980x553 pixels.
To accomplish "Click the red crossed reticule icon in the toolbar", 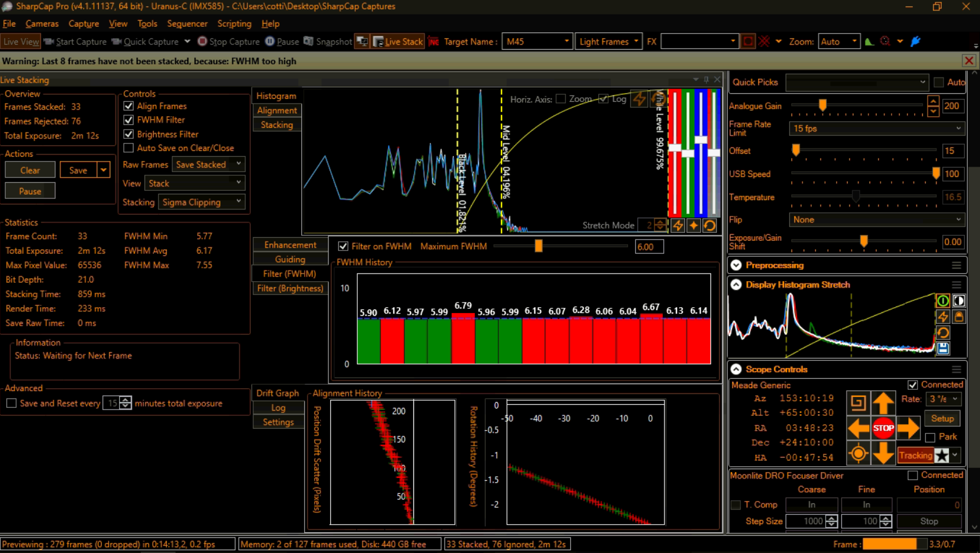I will pyautogui.click(x=764, y=42).
